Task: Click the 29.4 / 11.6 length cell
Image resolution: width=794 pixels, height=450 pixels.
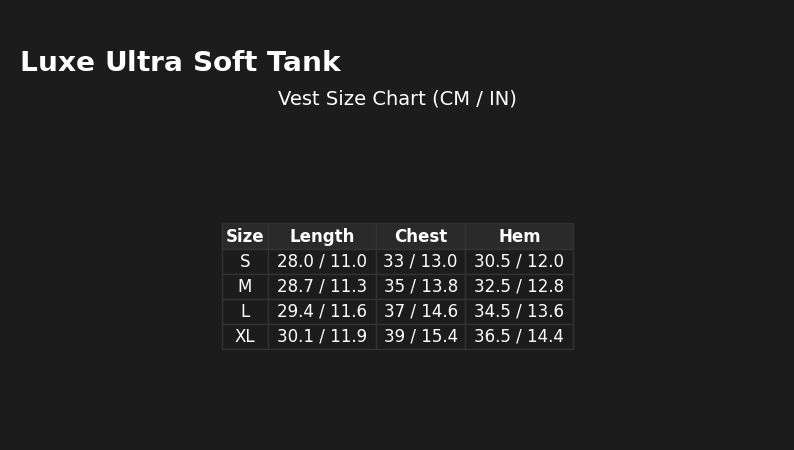Action: click(322, 312)
